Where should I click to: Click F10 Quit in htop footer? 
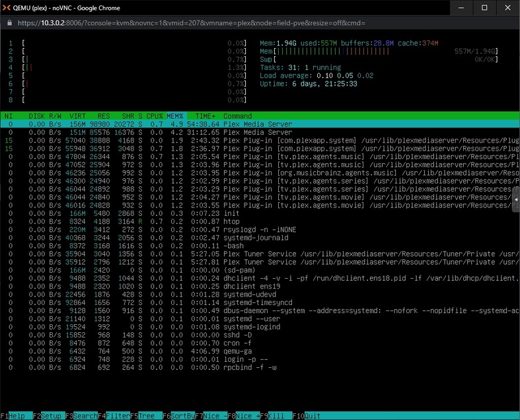(307, 415)
